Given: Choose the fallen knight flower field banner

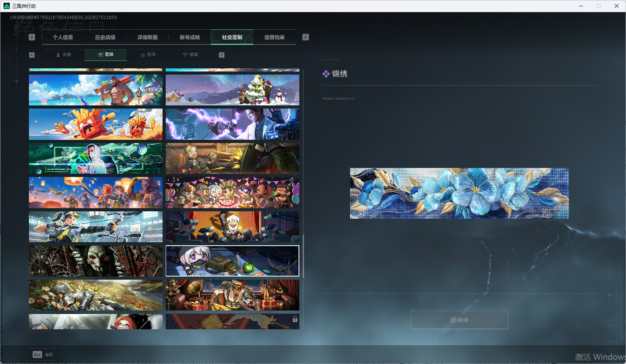Looking at the screenshot, I should tap(96, 295).
